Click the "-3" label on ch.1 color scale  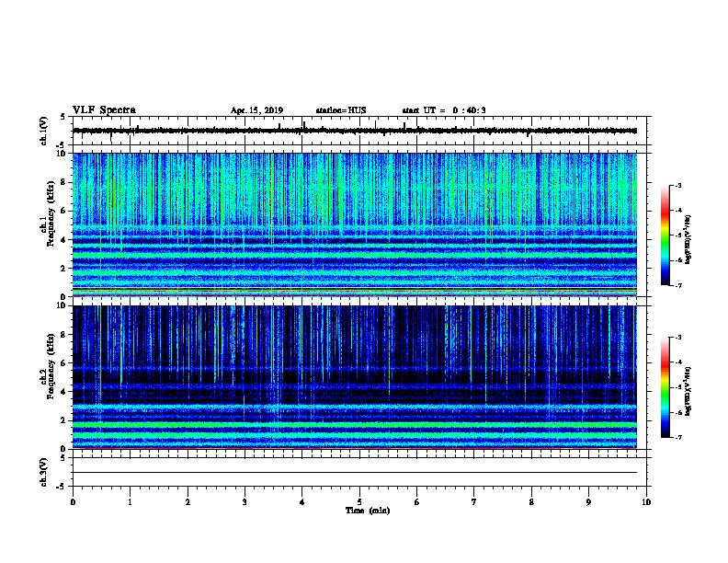[677, 186]
